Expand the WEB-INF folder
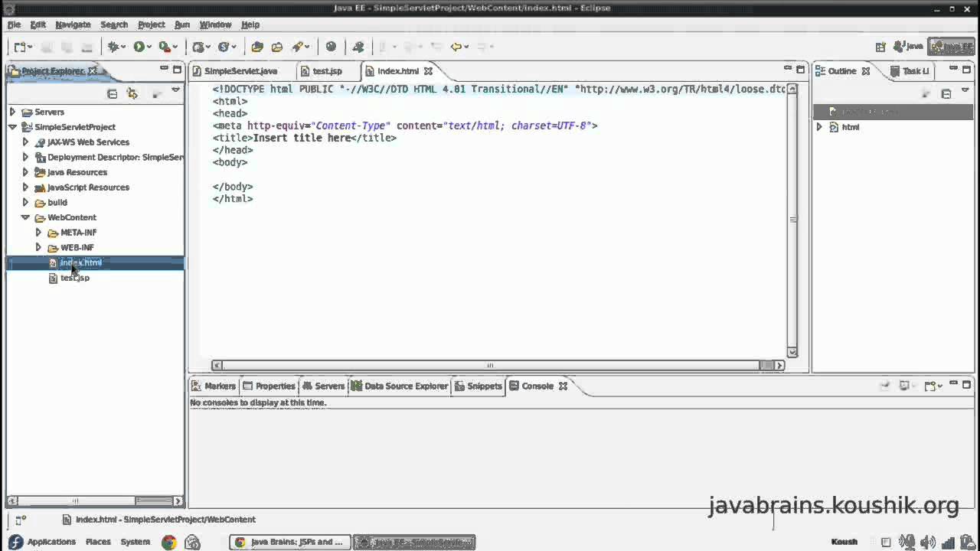 (x=38, y=248)
